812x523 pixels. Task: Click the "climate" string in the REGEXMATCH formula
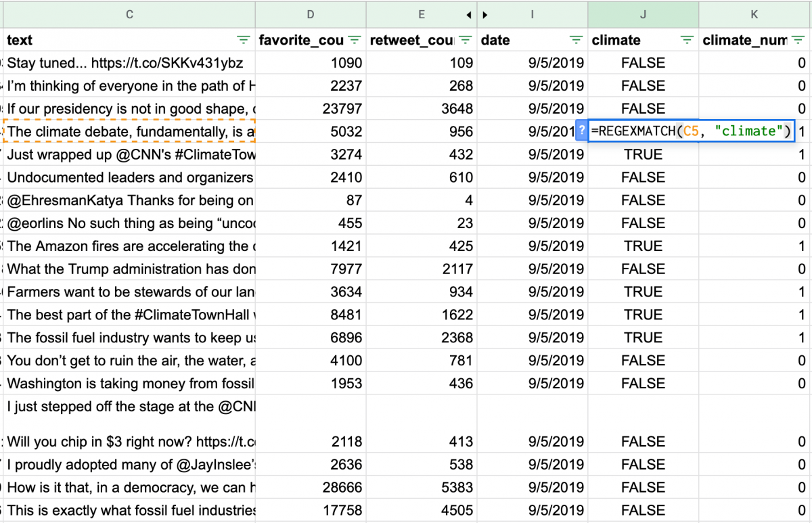pyautogui.click(x=750, y=131)
